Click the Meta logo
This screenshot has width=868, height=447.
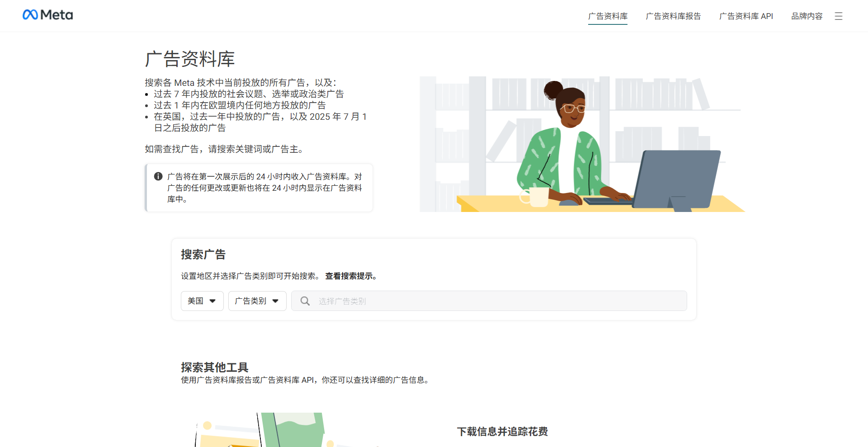[47, 15]
